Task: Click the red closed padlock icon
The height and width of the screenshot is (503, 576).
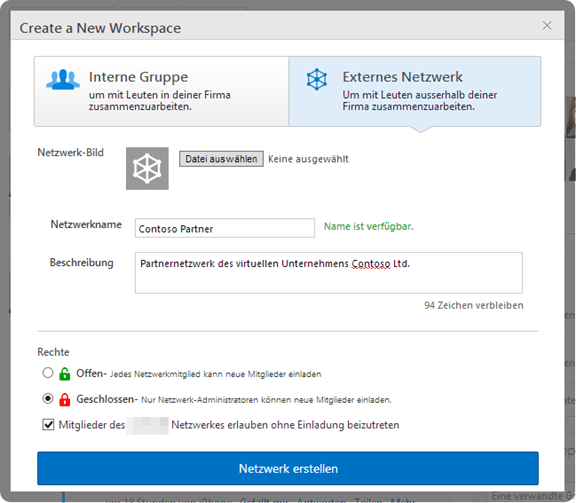Action: [65, 399]
